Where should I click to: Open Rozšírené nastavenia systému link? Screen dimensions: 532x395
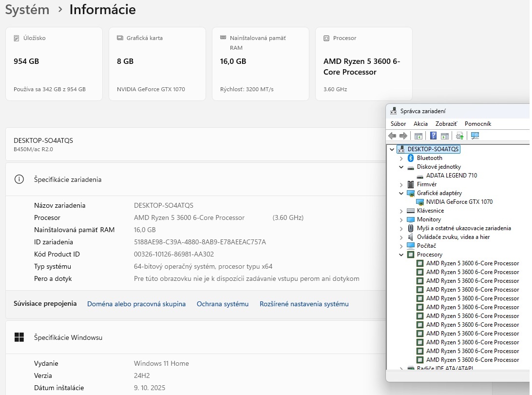pyautogui.click(x=304, y=304)
